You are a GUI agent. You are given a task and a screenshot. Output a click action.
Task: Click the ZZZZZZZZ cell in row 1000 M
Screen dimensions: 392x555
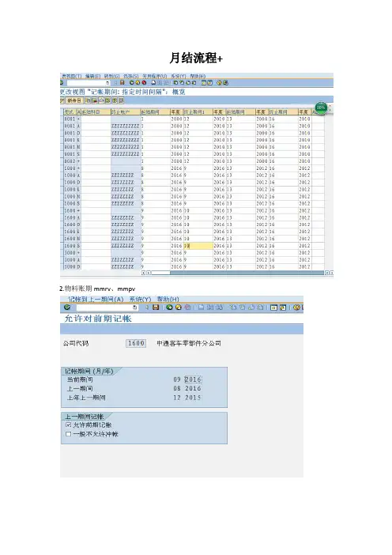point(126,196)
